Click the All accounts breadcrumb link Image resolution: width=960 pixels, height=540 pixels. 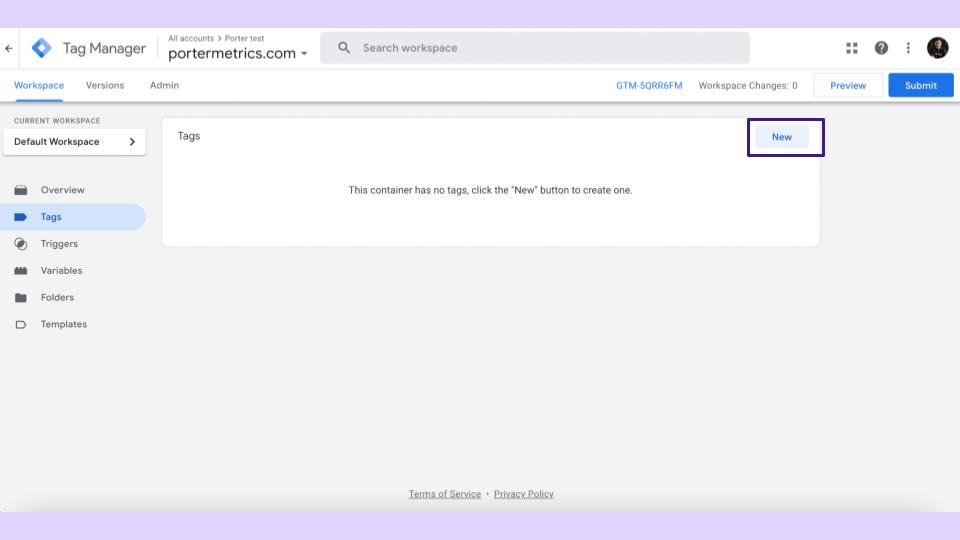pyautogui.click(x=191, y=38)
